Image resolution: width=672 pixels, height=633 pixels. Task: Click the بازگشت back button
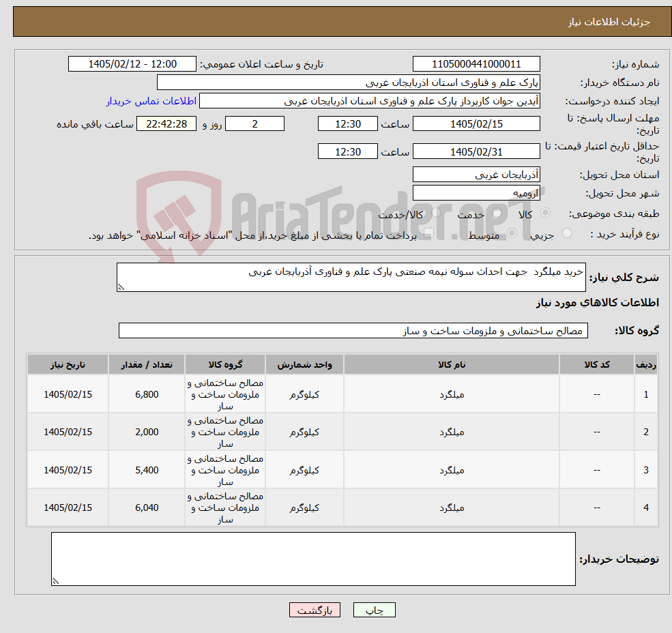point(315,610)
